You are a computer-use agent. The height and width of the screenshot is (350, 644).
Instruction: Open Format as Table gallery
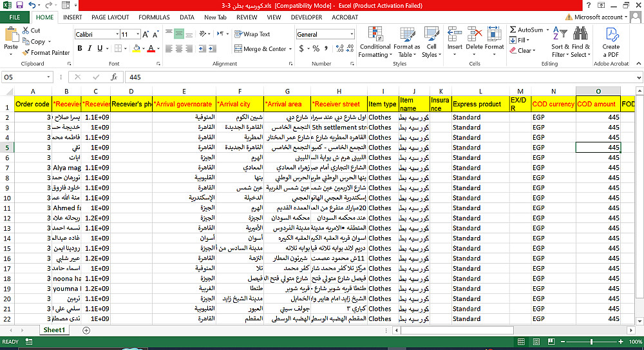point(406,43)
